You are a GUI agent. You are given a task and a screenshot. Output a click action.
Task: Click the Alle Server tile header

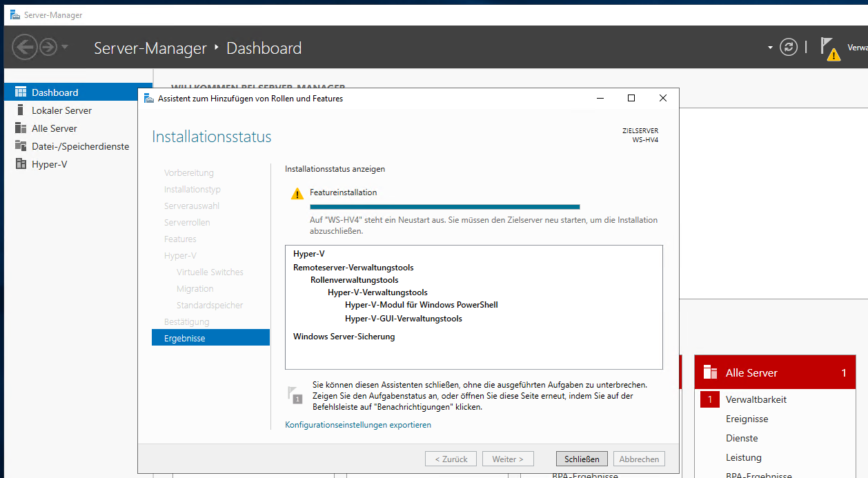tap(776, 372)
